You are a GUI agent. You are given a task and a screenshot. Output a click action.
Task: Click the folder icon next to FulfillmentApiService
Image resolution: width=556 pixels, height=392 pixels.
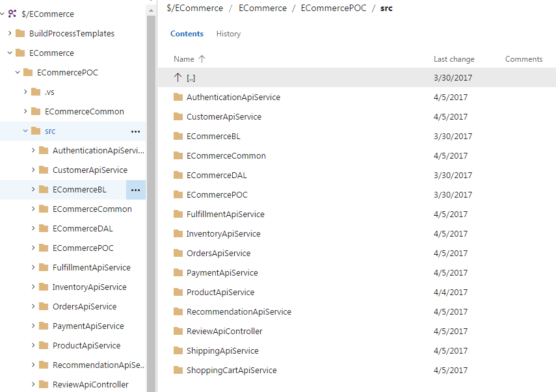(x=178, y=214)
